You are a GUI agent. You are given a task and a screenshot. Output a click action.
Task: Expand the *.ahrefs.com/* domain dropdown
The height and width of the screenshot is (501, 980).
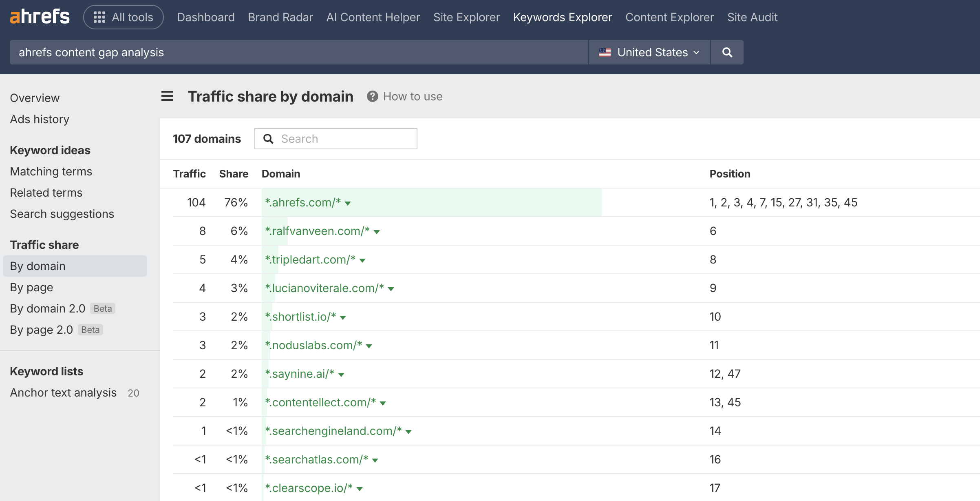click(x=348, y=203)
